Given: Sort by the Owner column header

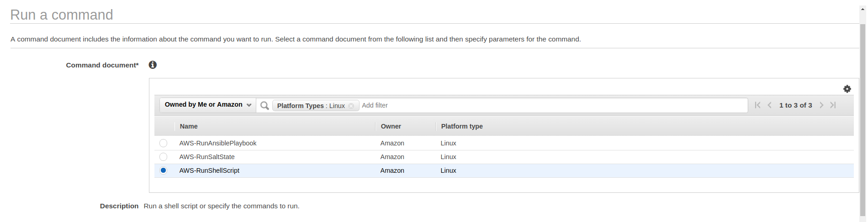Looking at the screenshot, I should point(391,126).
